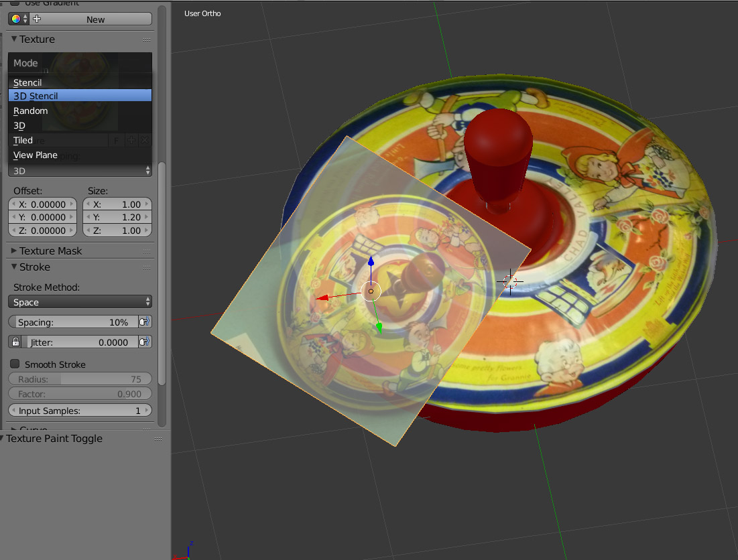Pick the 3D entry in Mode menu
Image resolution: width=738 pixels, height=560 pixels.
(80, 125)
